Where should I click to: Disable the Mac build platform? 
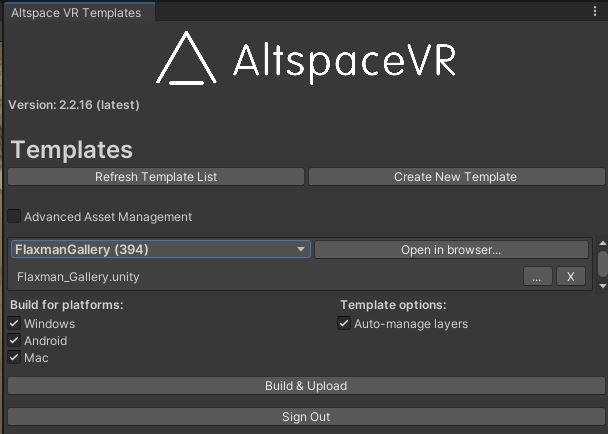click(14, 357)
